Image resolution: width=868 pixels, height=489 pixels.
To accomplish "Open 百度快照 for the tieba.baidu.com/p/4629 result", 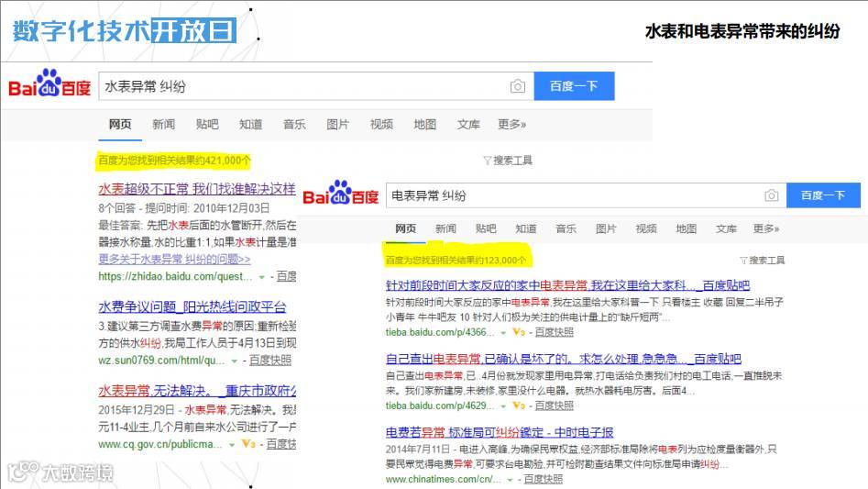I will [x=555, y=406].
